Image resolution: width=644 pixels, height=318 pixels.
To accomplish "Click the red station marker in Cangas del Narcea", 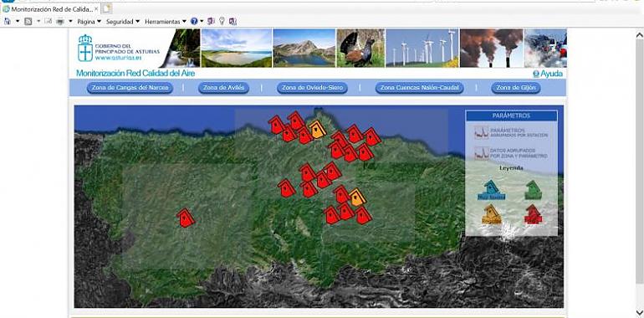I will pos(185,218).
